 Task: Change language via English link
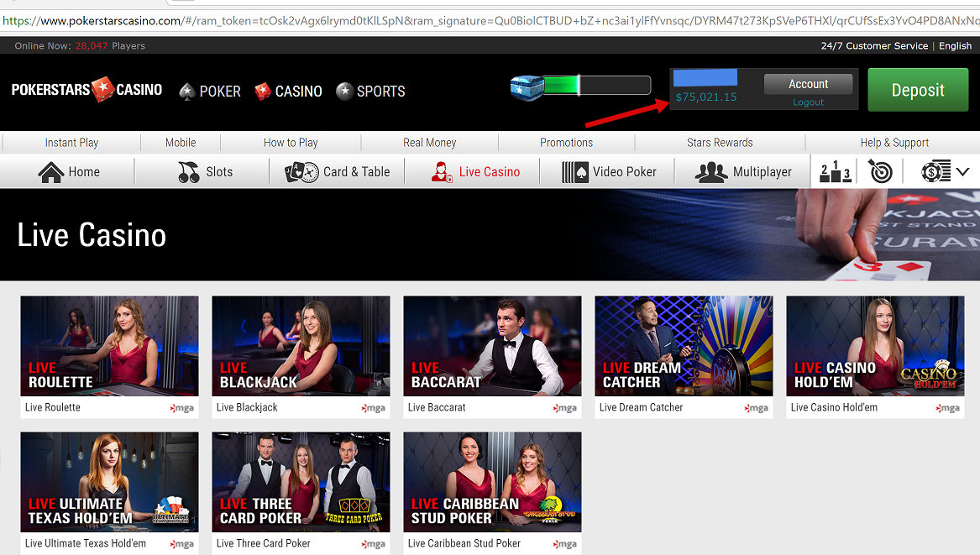coord(955,45)
